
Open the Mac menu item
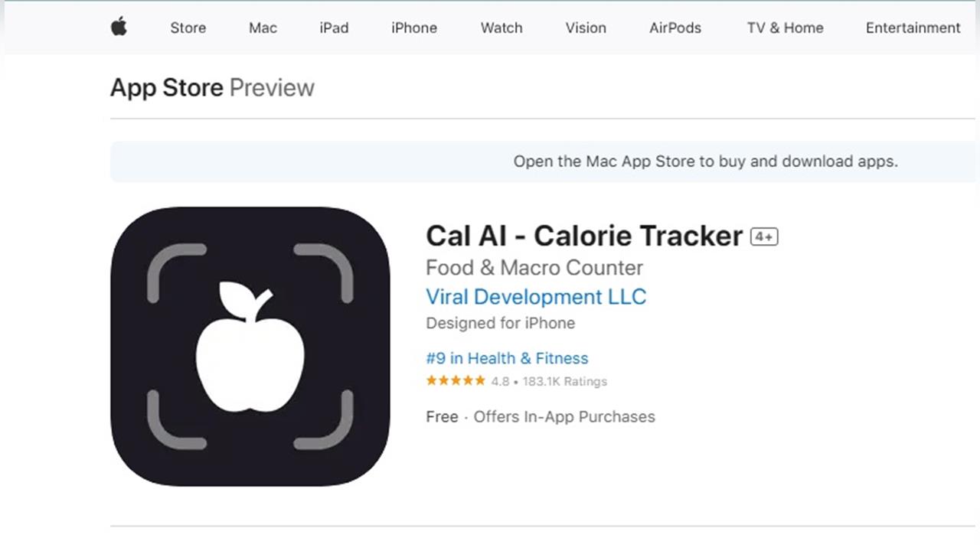(x=263, y=28)
